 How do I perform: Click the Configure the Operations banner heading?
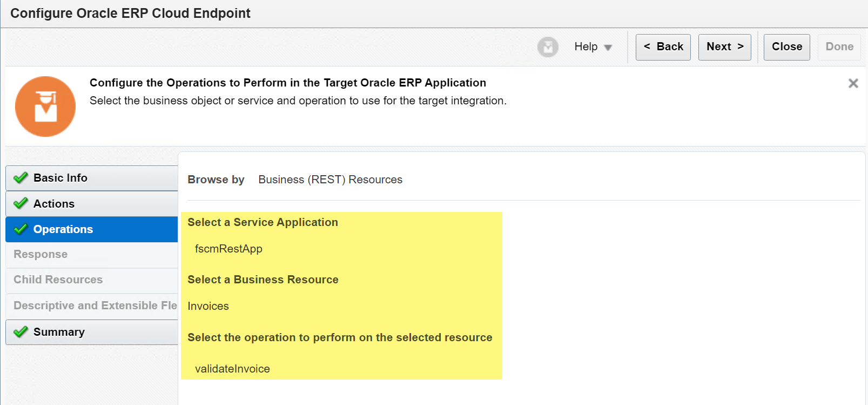pos(288,83)
